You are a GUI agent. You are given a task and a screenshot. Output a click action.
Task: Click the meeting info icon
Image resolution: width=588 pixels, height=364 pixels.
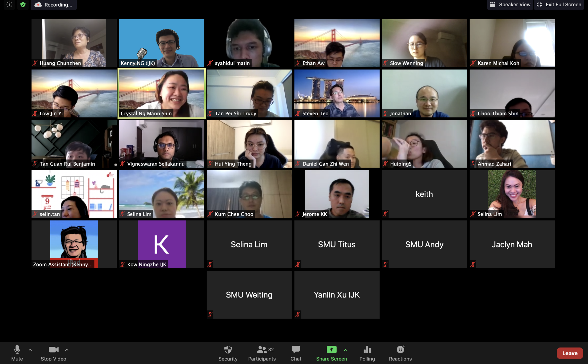click(x=9, y=4)
